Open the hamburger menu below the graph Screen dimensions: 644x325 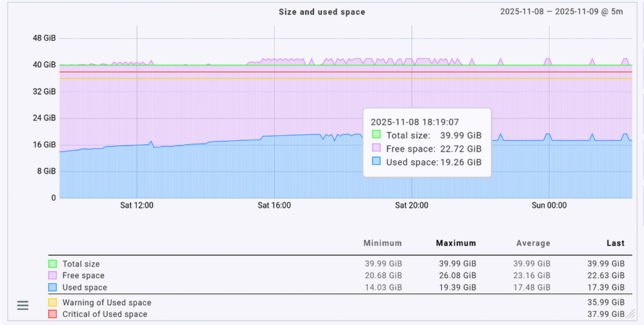(23, 305)
